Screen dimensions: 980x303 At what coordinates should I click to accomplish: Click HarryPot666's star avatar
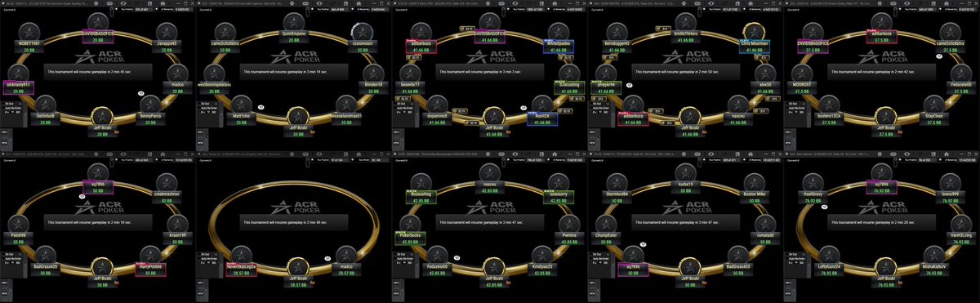pos(151,255)
